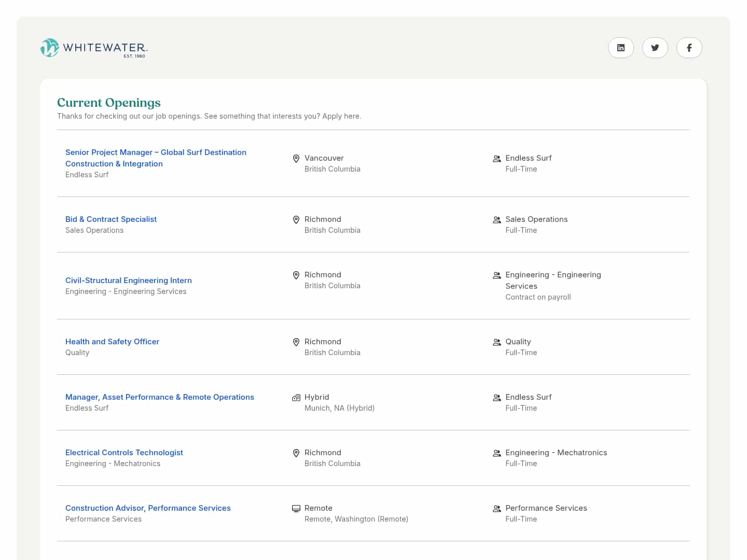747x560 pixels.
Task: Click the location pin in the Electrical Controls Technologist row
Action: click(296, 453)
